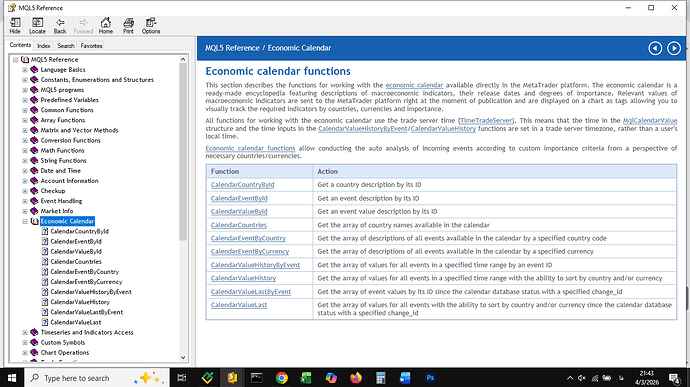Switch to the Index tab
690x387 pixels.
click(44, 45)
